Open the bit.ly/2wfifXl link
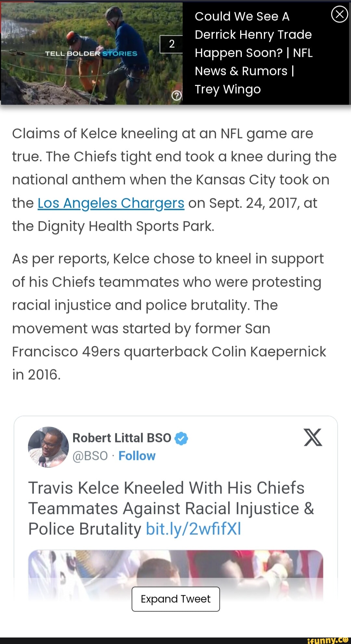This screenshot has height=644, width=351. [x=193, y=529]
